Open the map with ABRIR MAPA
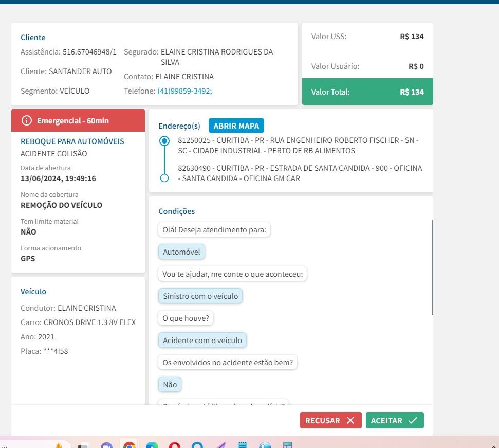The height and width of the screenshot is (448, 499). tap(236, 126)
